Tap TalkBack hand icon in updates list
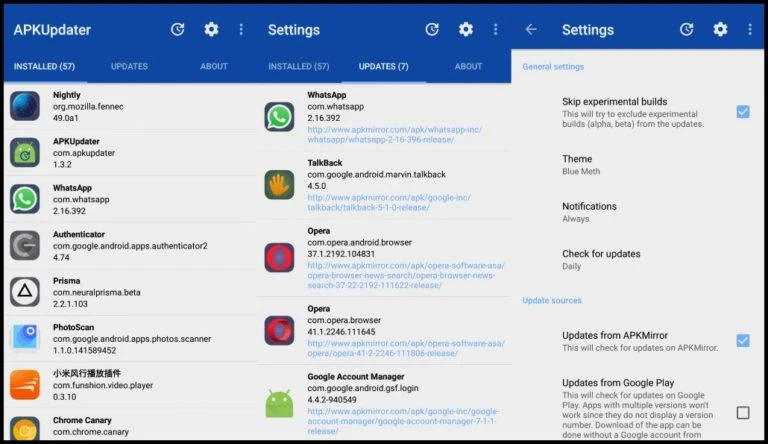The width and height of the screenshot is (768, 444). click(279, 185)
